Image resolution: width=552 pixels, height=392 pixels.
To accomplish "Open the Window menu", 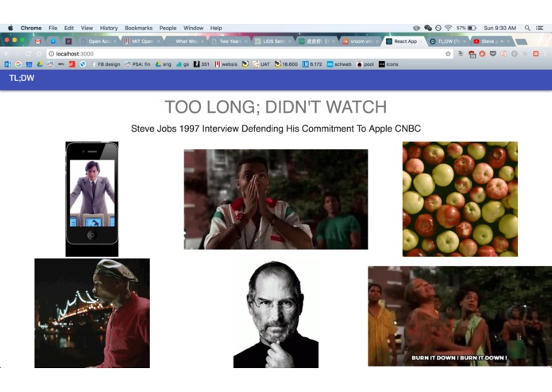I will coord(193,28).
